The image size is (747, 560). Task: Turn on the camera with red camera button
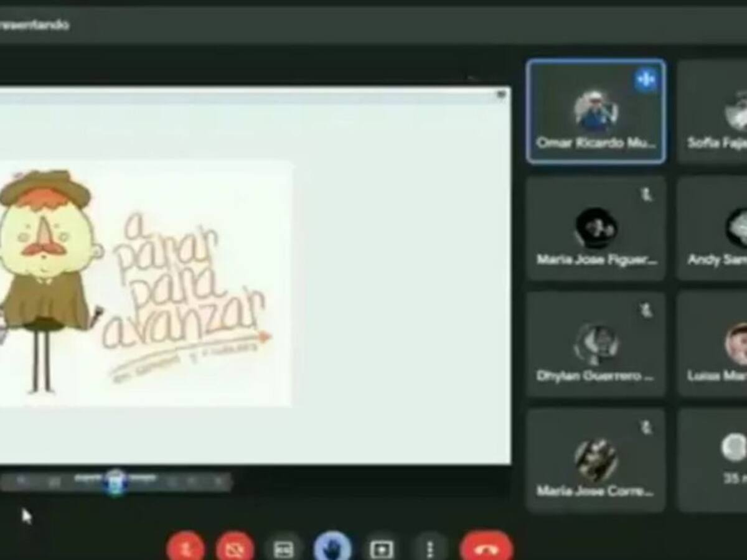pos(235,547)
